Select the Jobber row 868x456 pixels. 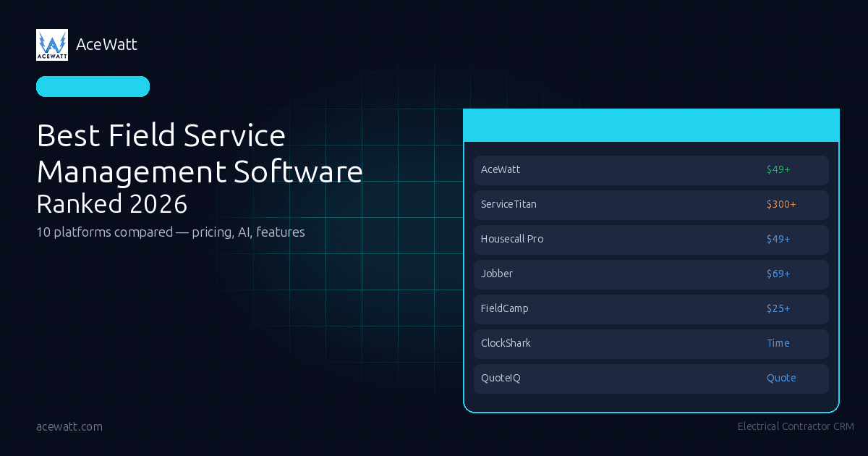click(x=651, y=274)
